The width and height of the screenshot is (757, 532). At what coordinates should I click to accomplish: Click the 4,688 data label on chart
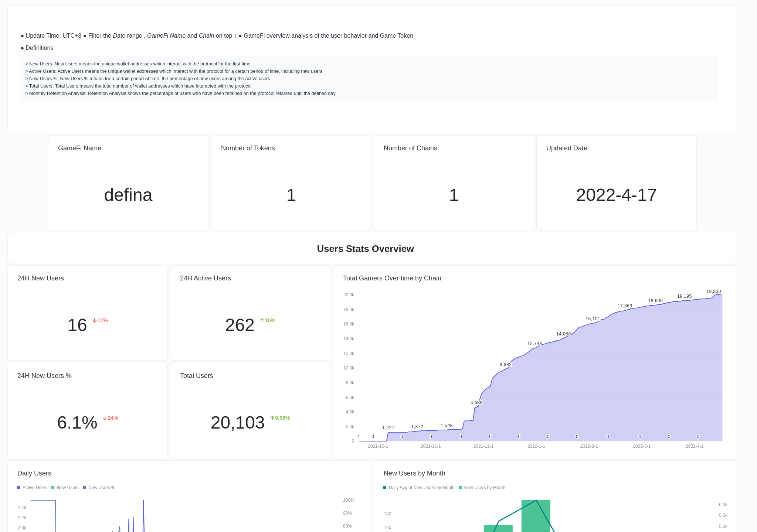click(476, 403)
